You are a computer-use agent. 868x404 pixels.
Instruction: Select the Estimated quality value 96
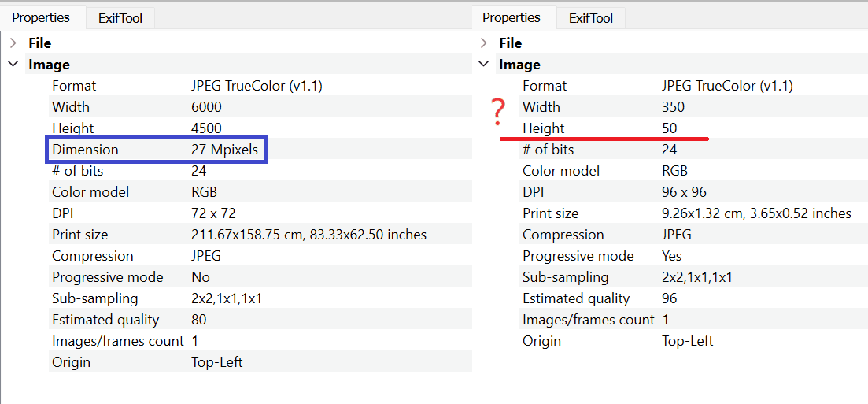click(669, 298)
